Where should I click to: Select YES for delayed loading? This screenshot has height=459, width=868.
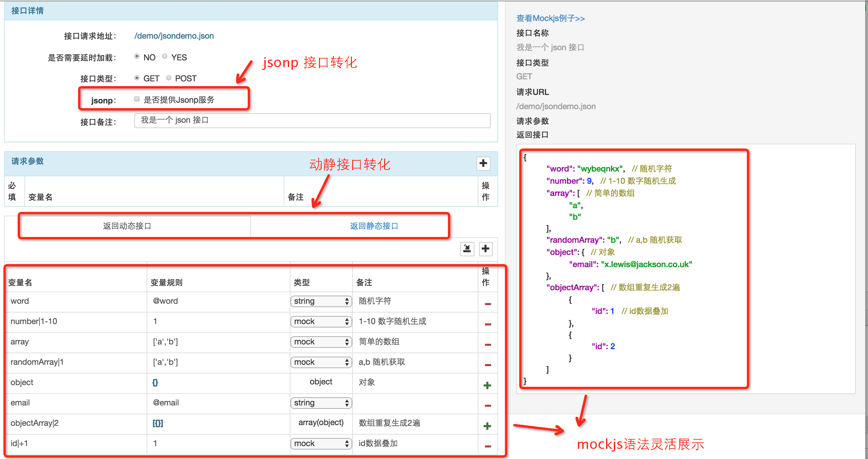pos(165,56)
